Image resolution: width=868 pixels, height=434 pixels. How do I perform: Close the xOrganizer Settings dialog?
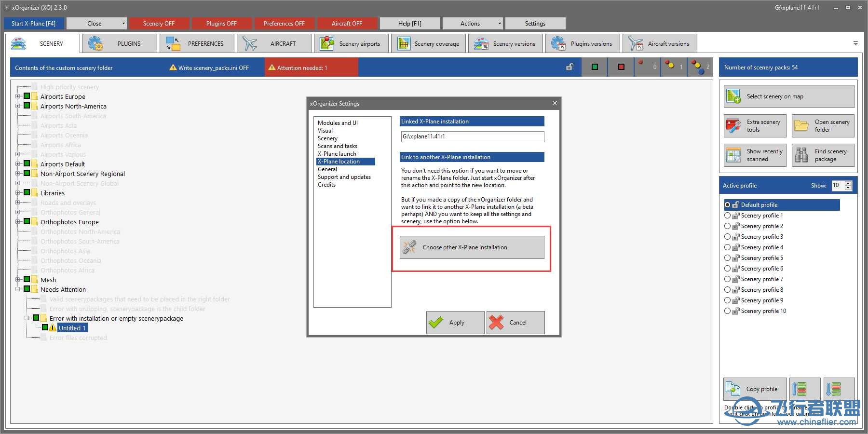pyautogui.click(x=555, y=103)
